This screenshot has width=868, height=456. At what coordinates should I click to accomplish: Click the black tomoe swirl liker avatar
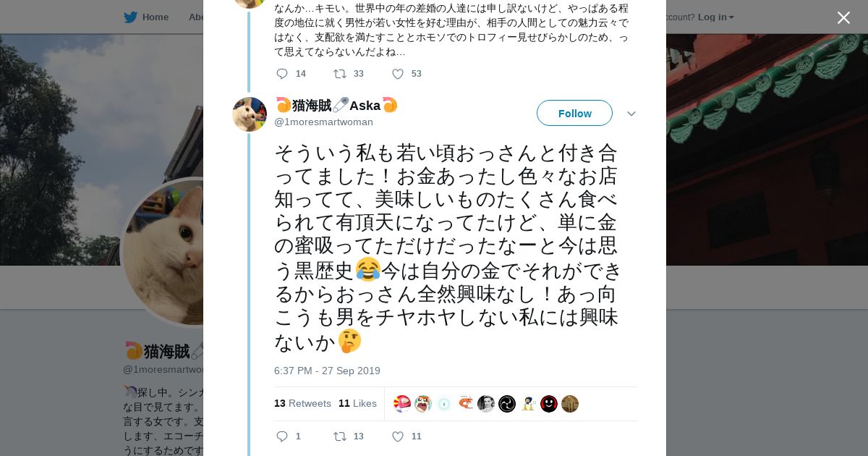[x=507, y=404]
